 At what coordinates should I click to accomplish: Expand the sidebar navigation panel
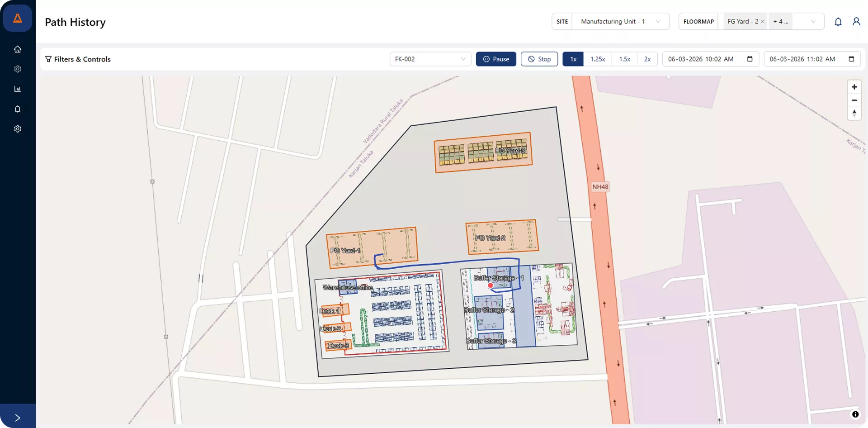tap(18, 418)
